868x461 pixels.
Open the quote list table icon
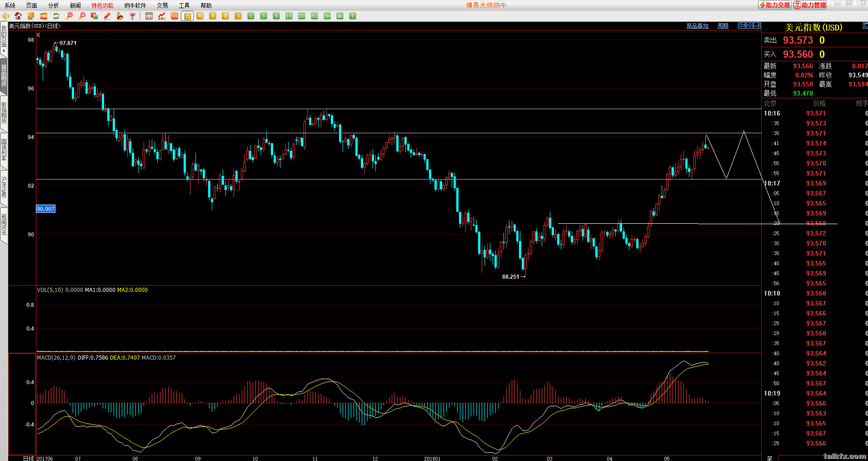149,16
